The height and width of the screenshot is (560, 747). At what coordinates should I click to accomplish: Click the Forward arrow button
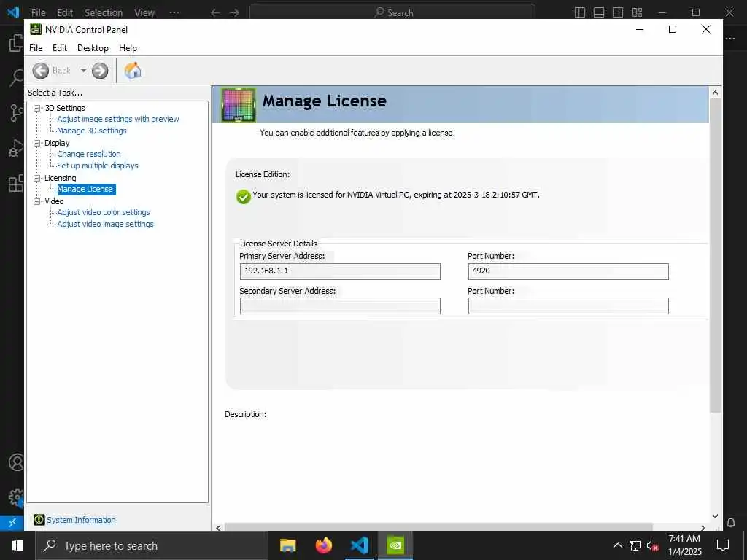(100, 71)
